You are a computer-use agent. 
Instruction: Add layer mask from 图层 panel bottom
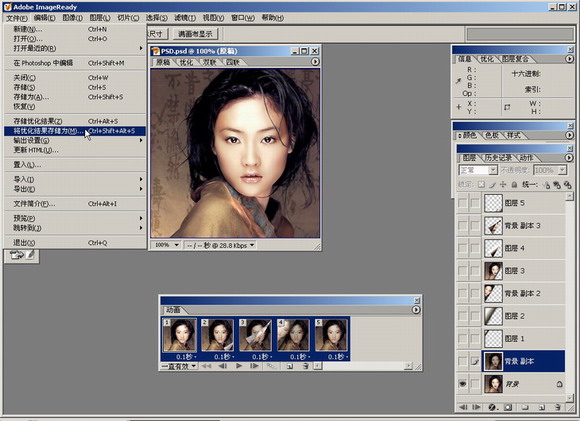coord(508,407)
